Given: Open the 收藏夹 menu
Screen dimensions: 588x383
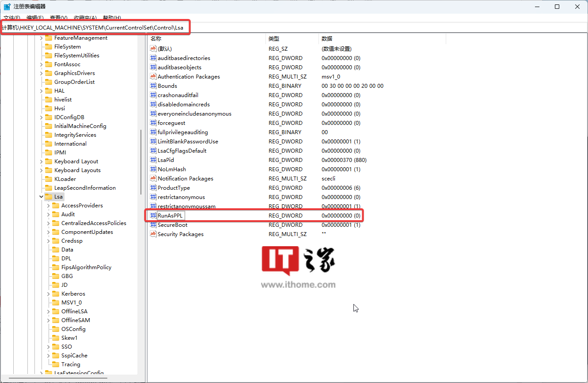Looking at the screenshot, I should click(85, 18).
